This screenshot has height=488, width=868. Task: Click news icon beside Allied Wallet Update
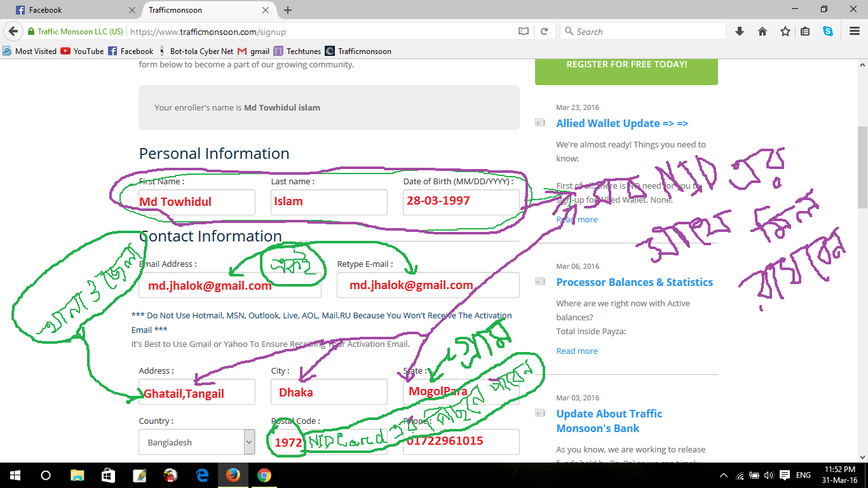[539, 123]
